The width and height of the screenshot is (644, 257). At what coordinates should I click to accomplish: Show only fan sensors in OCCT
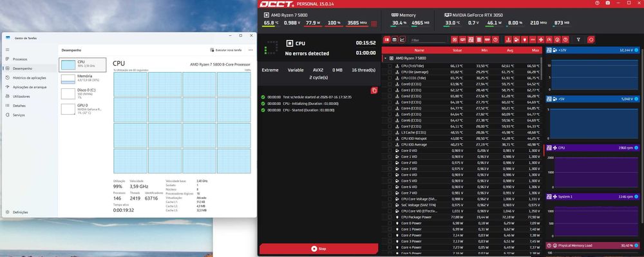(x=541, y=39)
